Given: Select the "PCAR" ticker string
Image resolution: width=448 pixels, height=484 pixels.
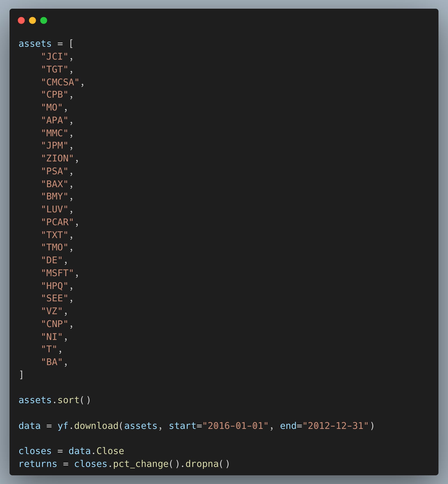Looking at the screenshot, I should point(57,222).
